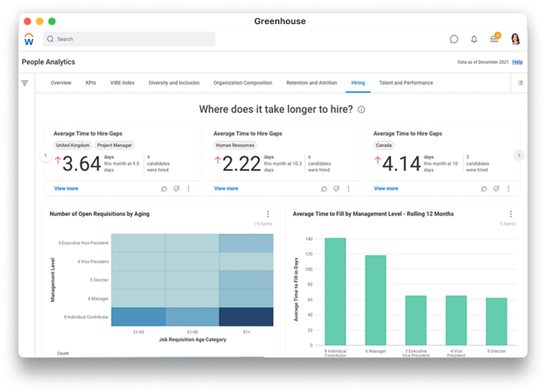Click the previous cards arrow
This screenshot has height=392, width=546.
[45, 155]
